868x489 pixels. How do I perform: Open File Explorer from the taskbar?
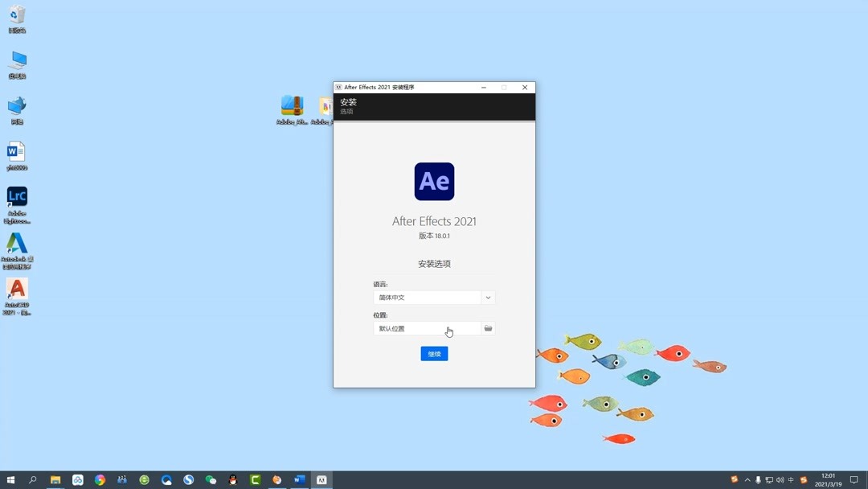55,481
